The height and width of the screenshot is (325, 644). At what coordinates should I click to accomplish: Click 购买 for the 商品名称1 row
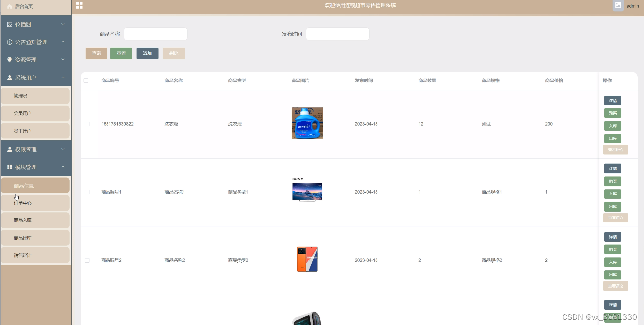(x=613, y=181)
